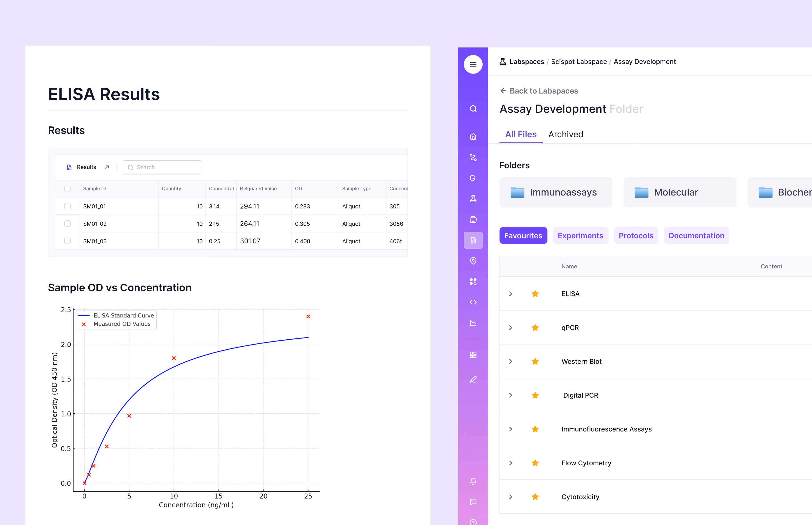Expand the ELISA row chevron
The width and height of the screenshot is (812, 525).
coord(511,294)
